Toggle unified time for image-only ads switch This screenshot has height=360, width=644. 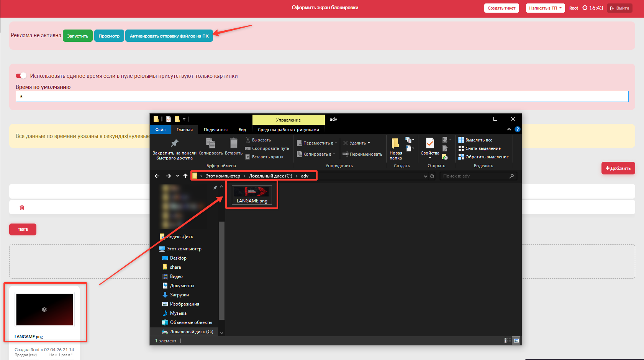pyautogui.click(x=21, y=76)
